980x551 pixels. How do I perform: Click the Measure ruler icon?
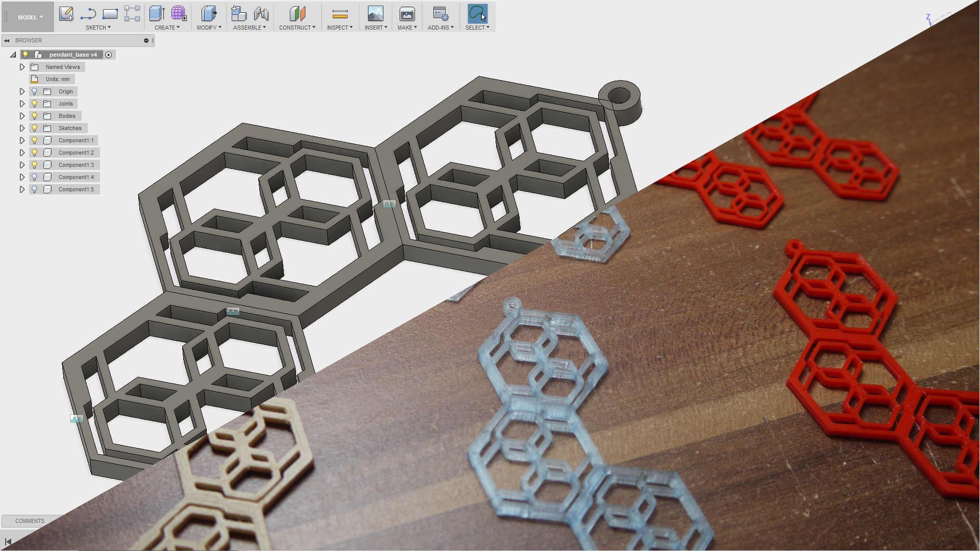coord(340,14)
